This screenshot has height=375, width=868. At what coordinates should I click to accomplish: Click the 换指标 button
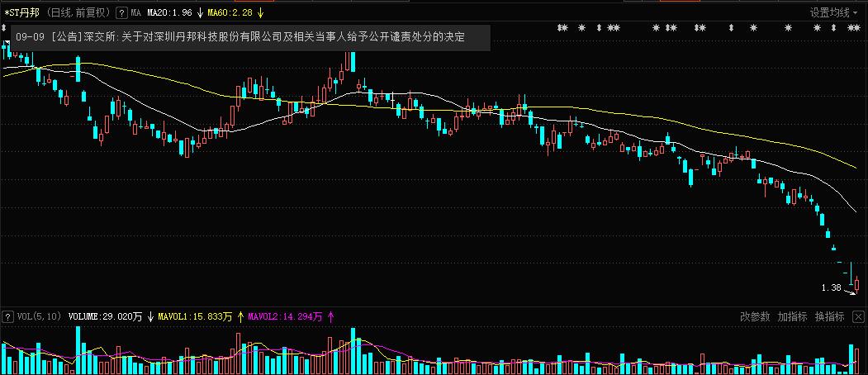[829, 317]
